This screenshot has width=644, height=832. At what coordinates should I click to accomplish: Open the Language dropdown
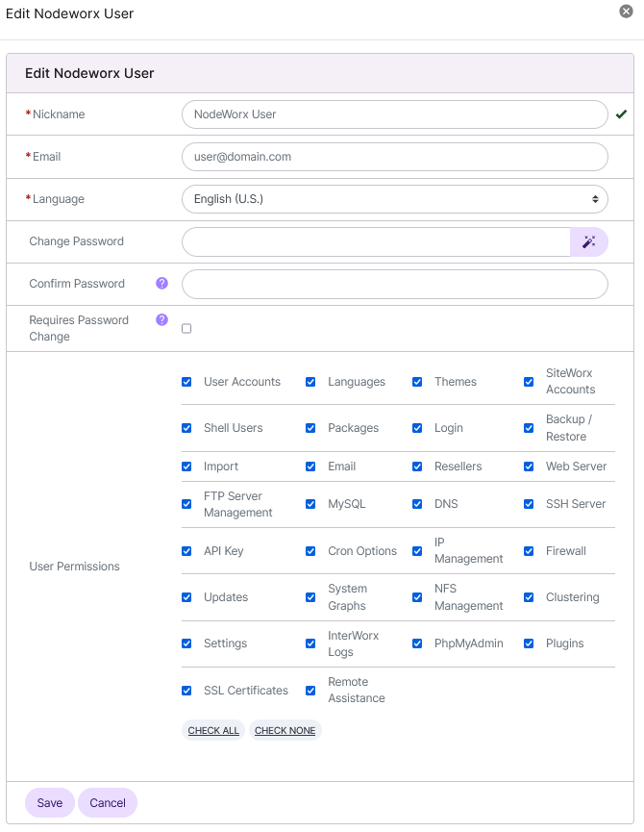click(394, 199)
